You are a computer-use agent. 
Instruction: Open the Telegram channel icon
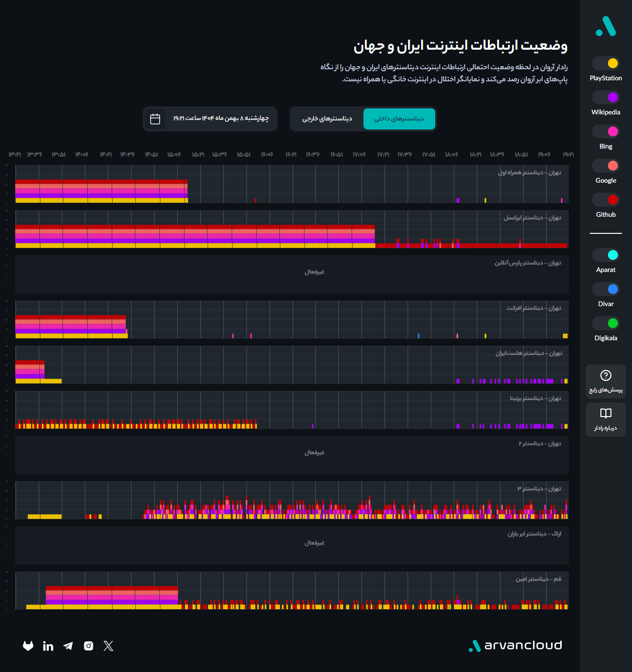[68, 646]
